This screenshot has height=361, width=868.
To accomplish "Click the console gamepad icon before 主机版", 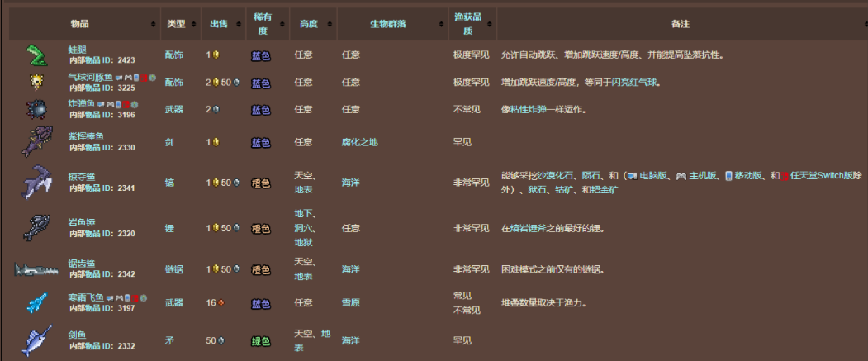I will tap(681, 176).
